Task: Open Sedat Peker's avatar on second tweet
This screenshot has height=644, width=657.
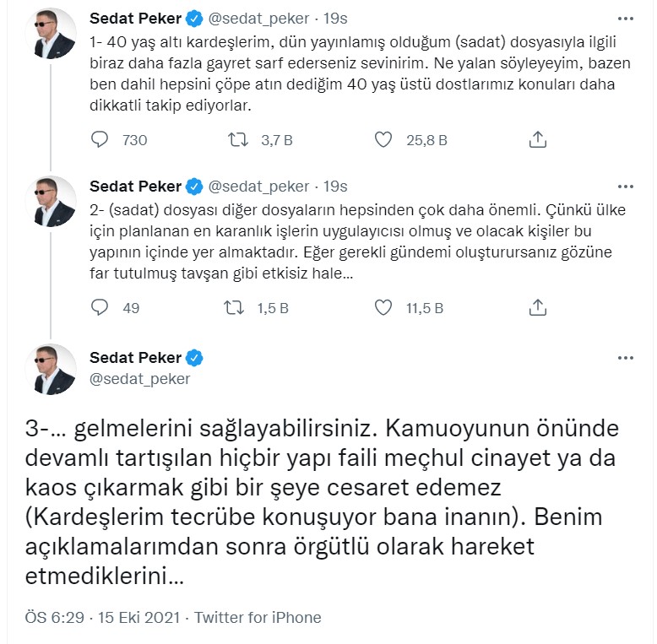Action: tap(56, 201)
